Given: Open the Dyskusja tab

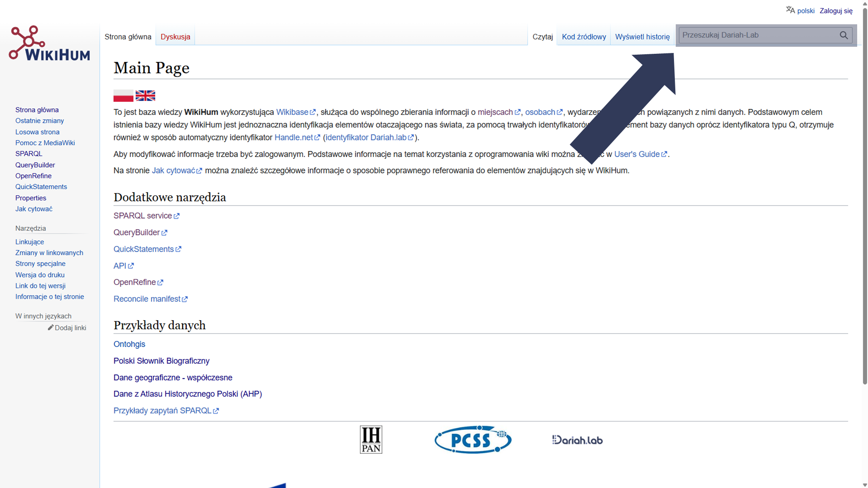Looking at the screenshot, I should pos(175,37).
